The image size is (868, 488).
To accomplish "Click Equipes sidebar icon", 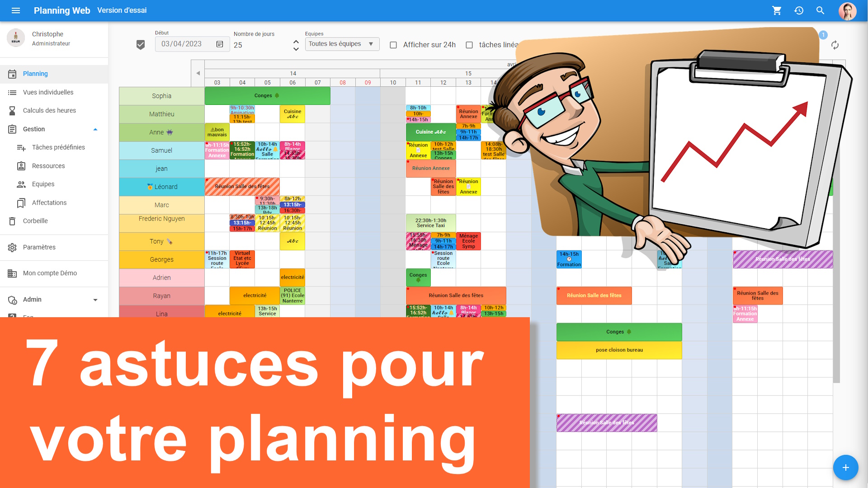I will (21, 184).
